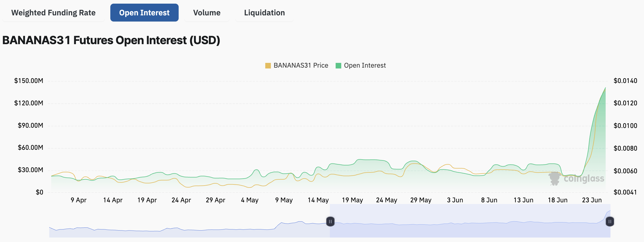Image resolution: width=644 pixels, height=242 pixels.
Task: Click the $0.0080 price axis value
Action: click(625, 148)
